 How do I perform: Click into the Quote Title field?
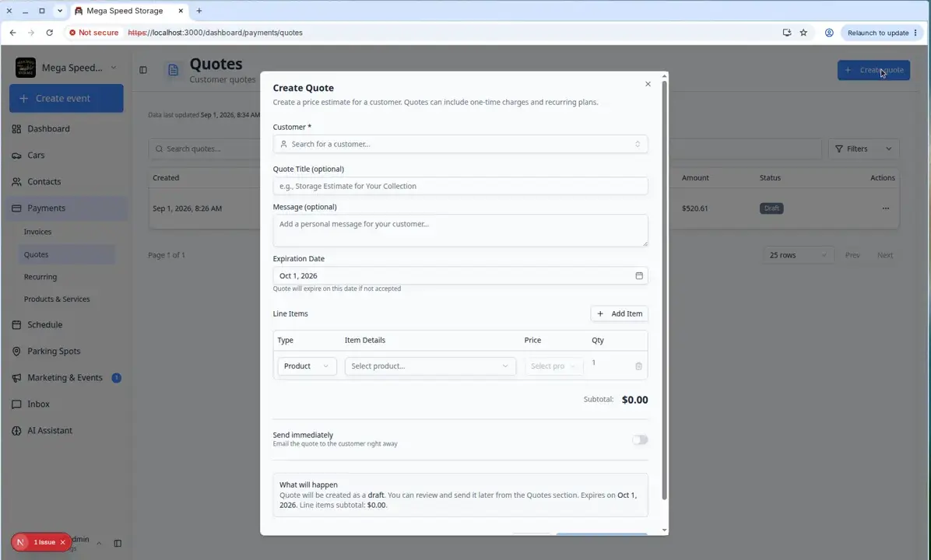pyautogui.click(x=460, y=186)
